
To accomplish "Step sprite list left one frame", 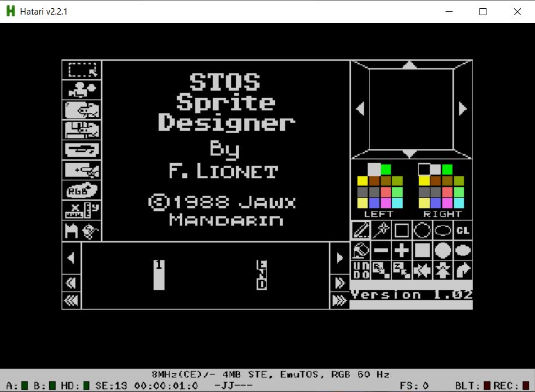I will (71, 258).
